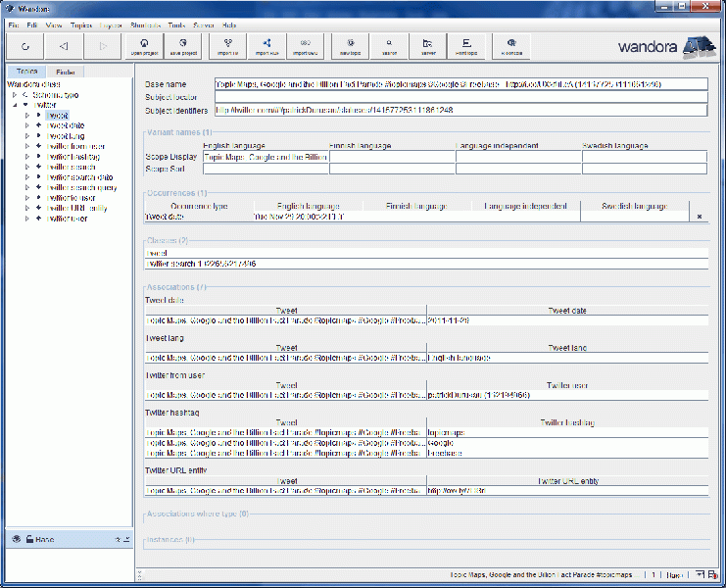726x588 pixels.
Task: Open the twitter search class link
Action: coord(201,264)
